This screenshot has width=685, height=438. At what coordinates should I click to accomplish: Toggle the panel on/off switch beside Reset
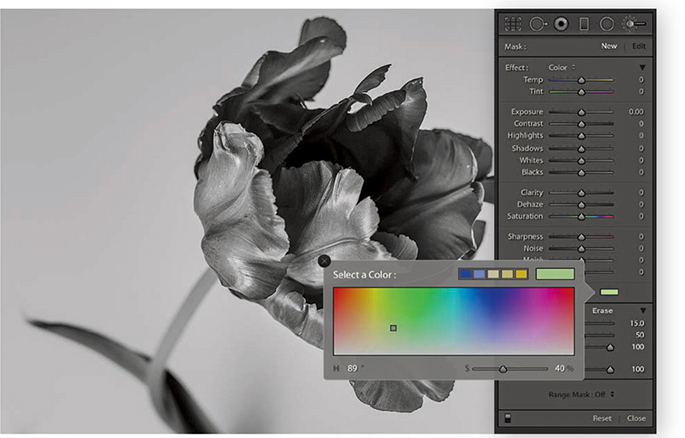[508, 418]
